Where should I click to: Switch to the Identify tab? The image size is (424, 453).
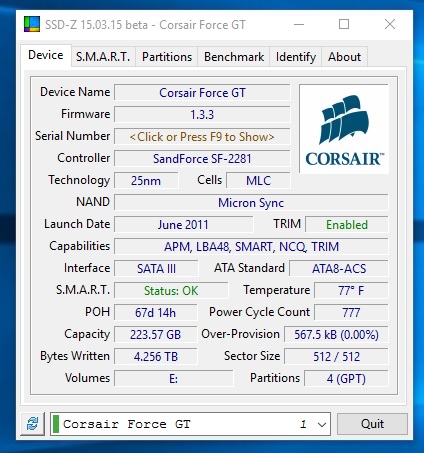(296, 57)
